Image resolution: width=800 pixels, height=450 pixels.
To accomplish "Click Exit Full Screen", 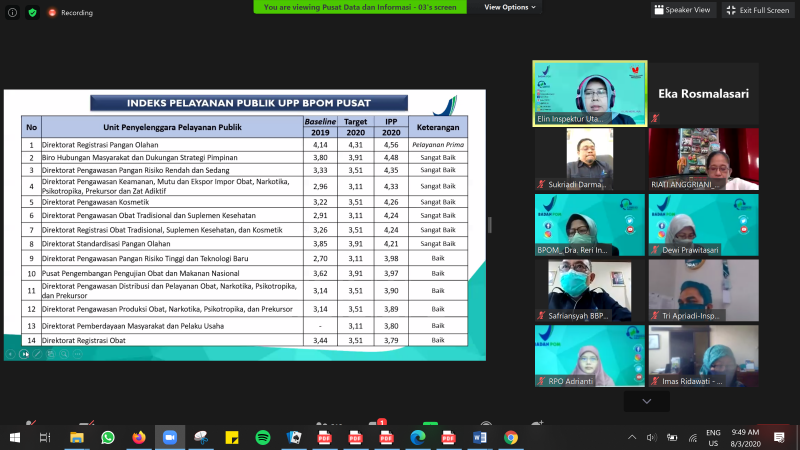I will (758, 10).
